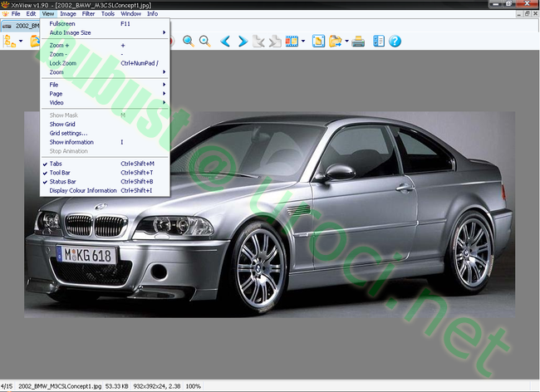Open the Filter menu

tap(88, 14)
